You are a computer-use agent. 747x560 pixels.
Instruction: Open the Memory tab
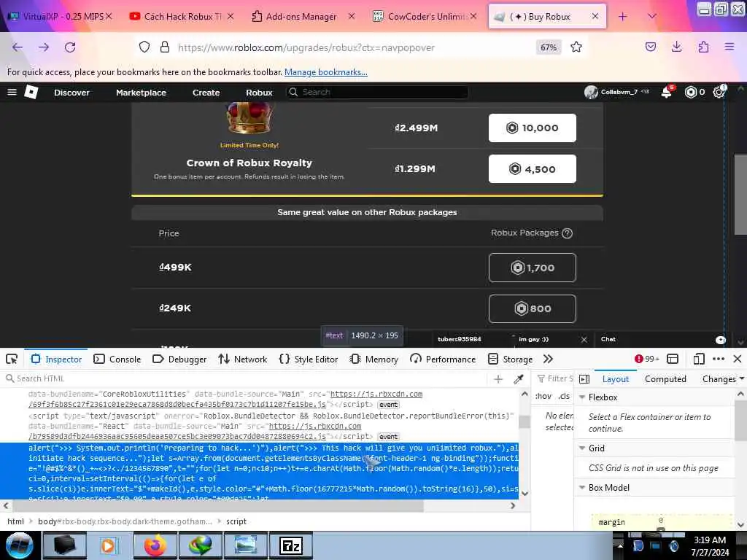(374, 359)
